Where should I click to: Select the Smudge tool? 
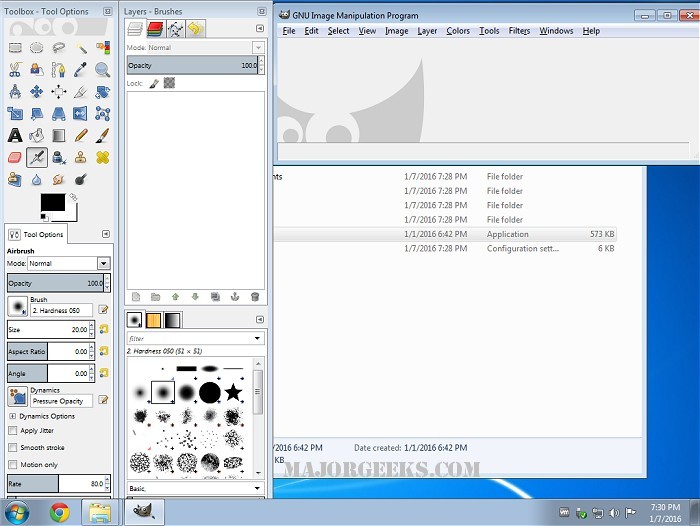(58, 180)
